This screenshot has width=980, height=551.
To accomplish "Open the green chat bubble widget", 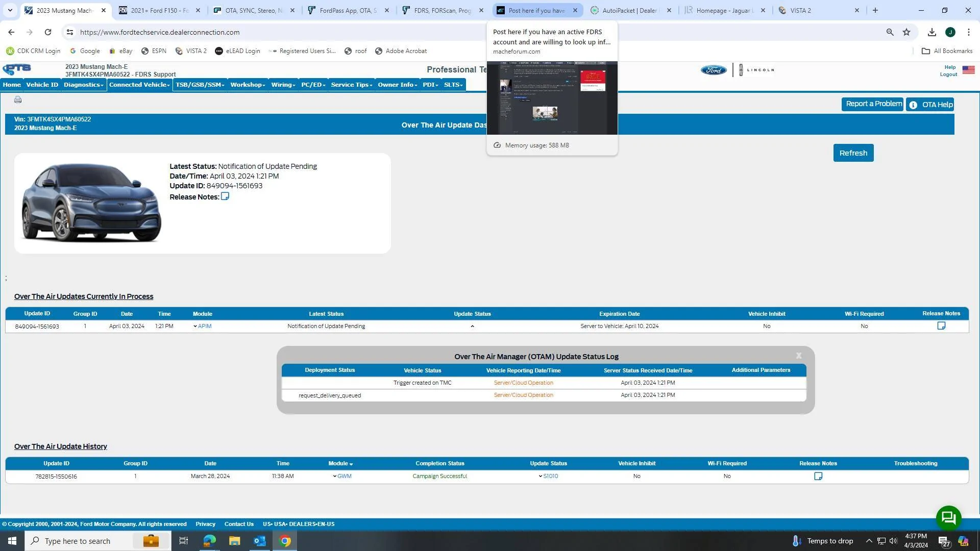I will click(x=948, y=518).
